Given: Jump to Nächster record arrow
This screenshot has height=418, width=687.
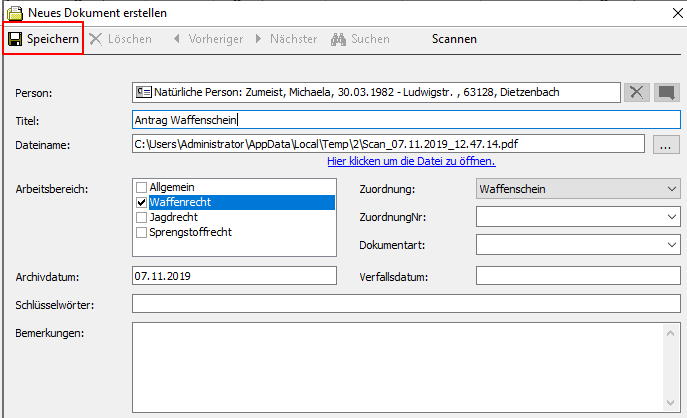Looking at the screenshot, I should [x=258, y=39].
